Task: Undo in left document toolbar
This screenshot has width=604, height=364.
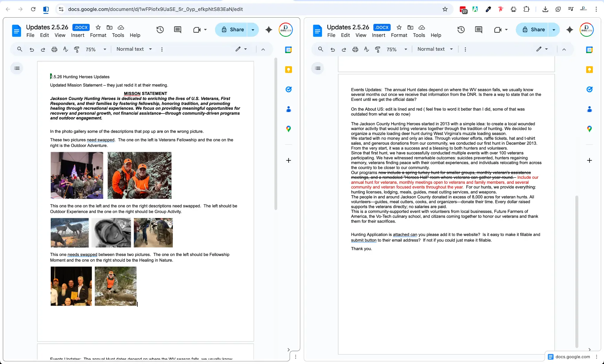Action: pos(32,49)
